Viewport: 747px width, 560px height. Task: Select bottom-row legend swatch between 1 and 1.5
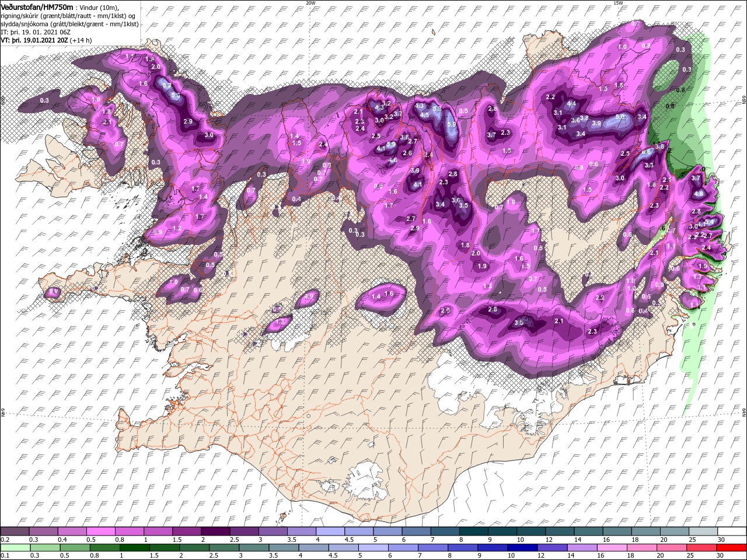coord(134,548)
